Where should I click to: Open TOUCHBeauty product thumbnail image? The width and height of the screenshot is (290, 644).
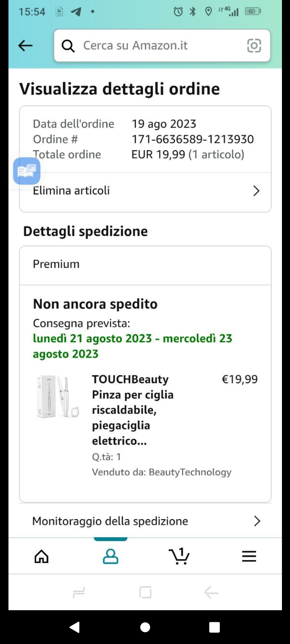58,396
